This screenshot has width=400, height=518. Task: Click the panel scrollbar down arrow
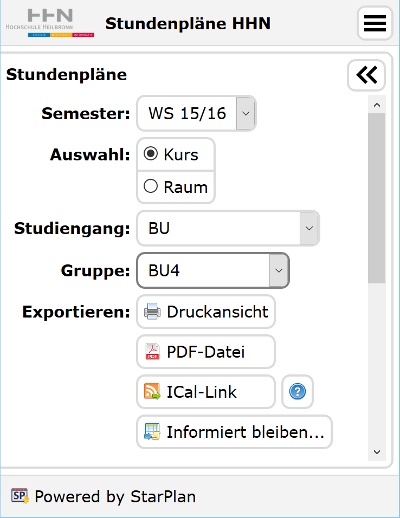click(x=377, y=452)
